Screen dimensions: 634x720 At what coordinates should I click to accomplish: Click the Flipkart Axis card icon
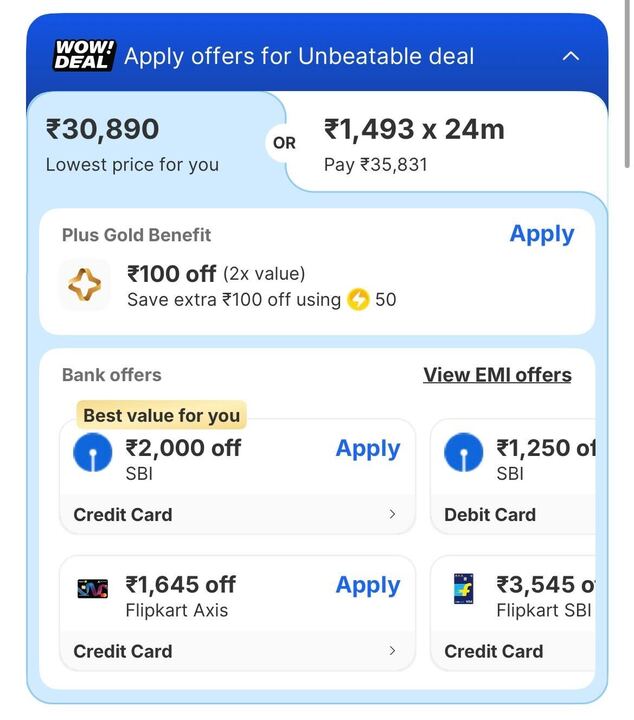93,589
